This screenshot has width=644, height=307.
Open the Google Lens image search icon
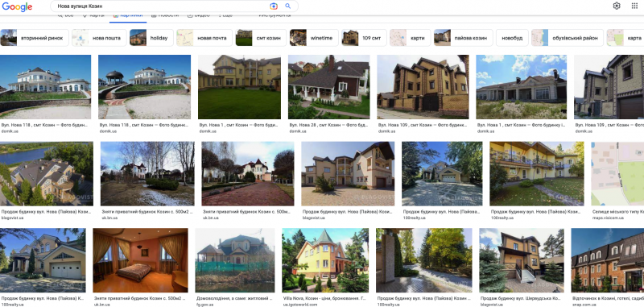(274, 6)
